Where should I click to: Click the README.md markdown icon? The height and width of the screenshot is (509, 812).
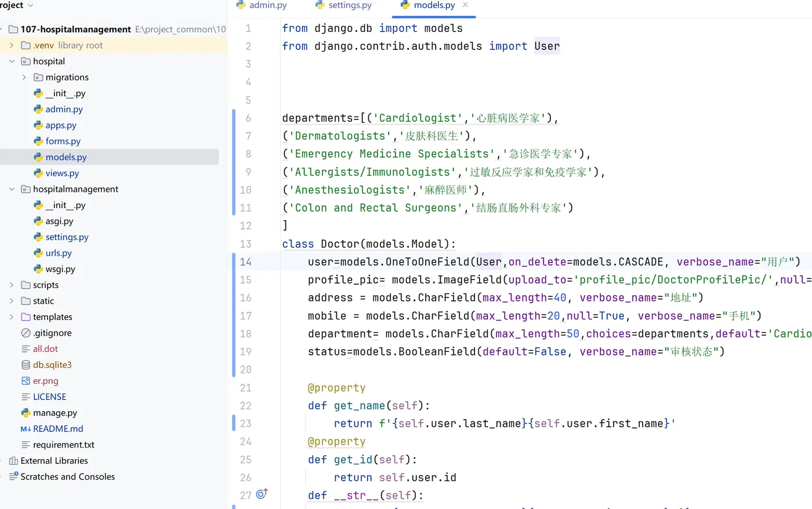26,429
